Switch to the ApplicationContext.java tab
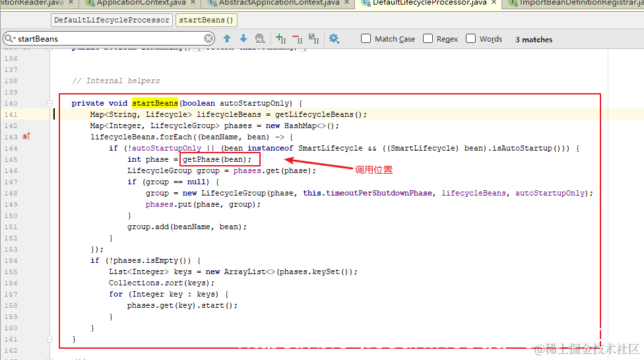Screen dimensions: 644x360 click(141, 3)
